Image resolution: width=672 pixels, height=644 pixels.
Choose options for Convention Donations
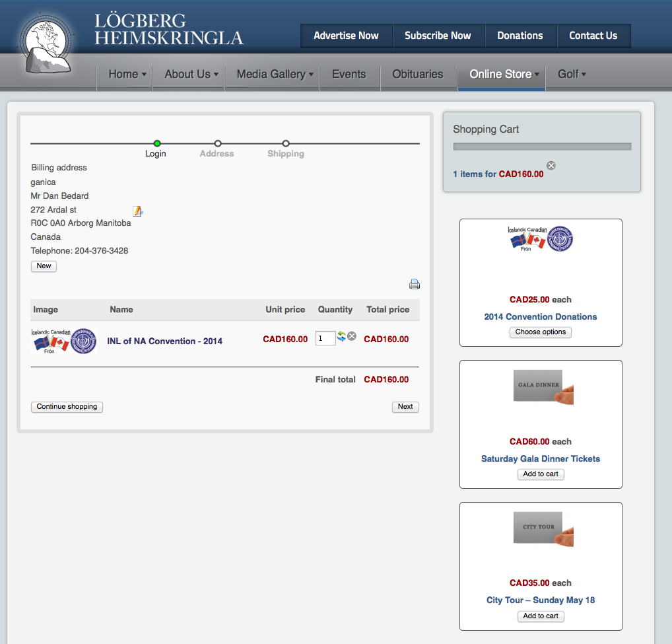pyautogui.click(x=541, y=332)
